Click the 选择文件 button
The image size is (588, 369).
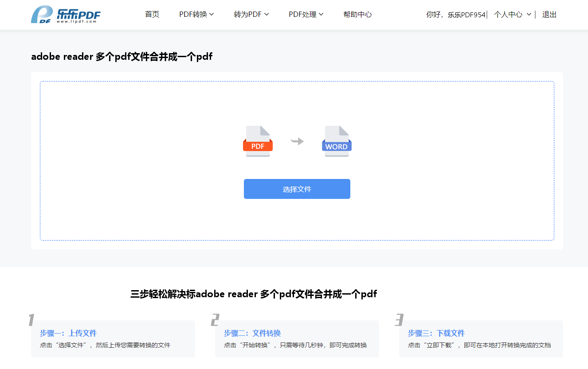click(297, 189)
